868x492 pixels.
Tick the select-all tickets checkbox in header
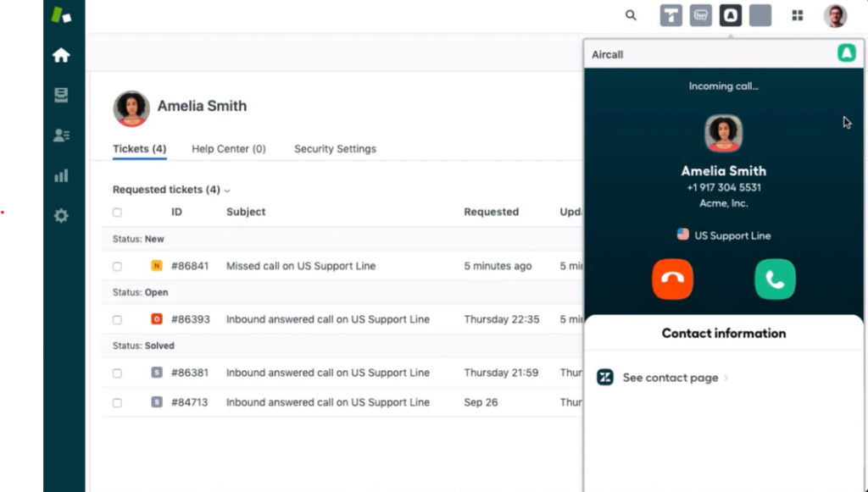[x=117, y=213]
